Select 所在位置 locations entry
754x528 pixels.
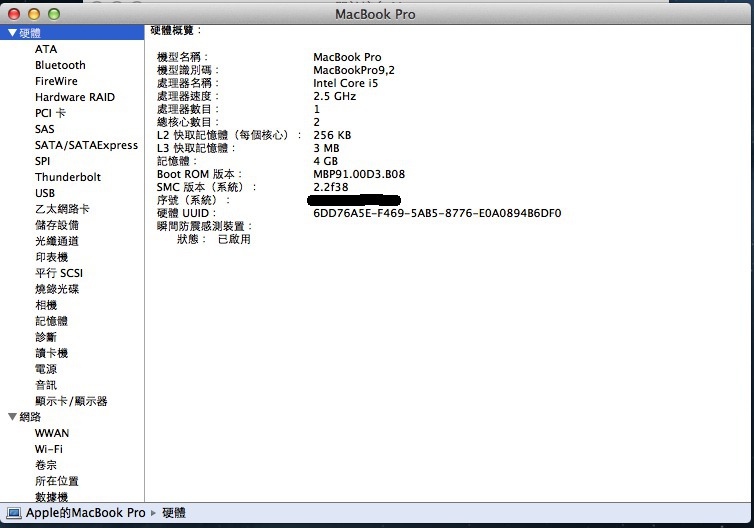(57, 481)
